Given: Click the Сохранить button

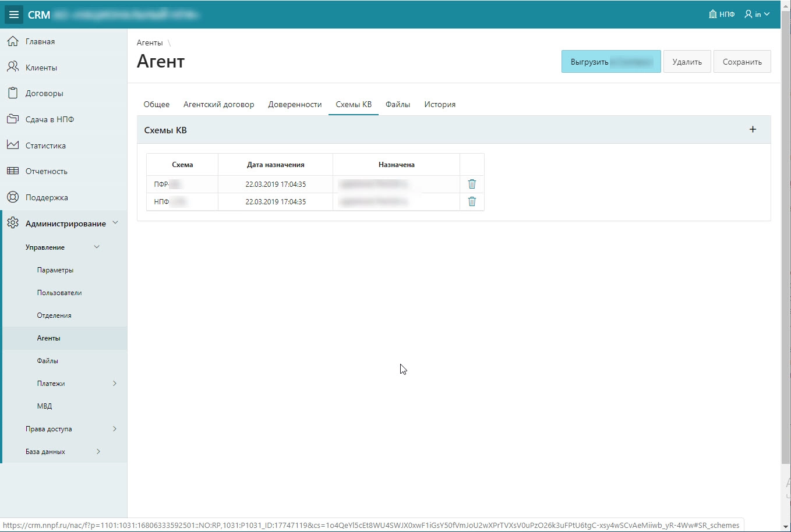Looking at the screenshot, I should [x=742, y=62].
